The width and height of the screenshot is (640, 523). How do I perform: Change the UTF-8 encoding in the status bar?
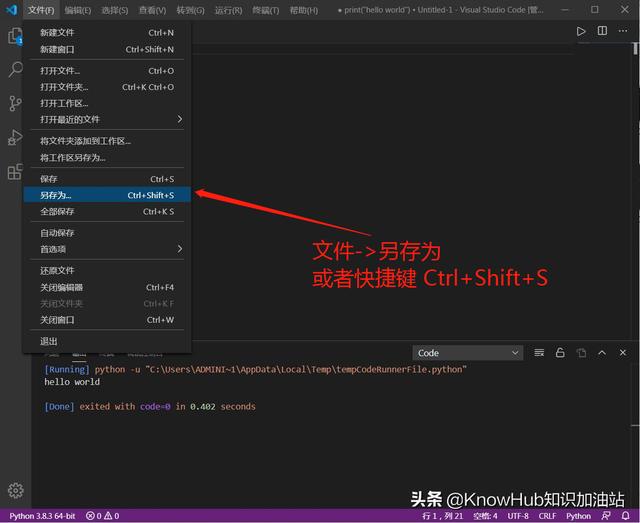[x=518, y=516]
